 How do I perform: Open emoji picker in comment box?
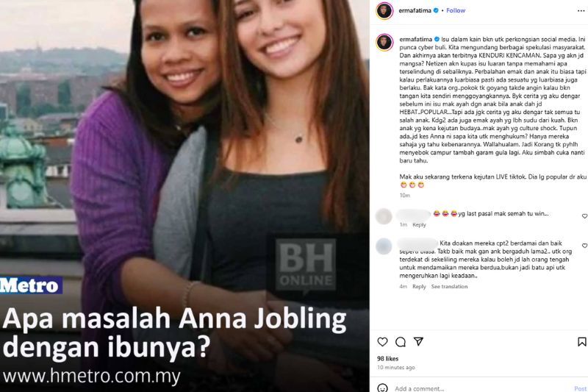click(x=382, y=388)
